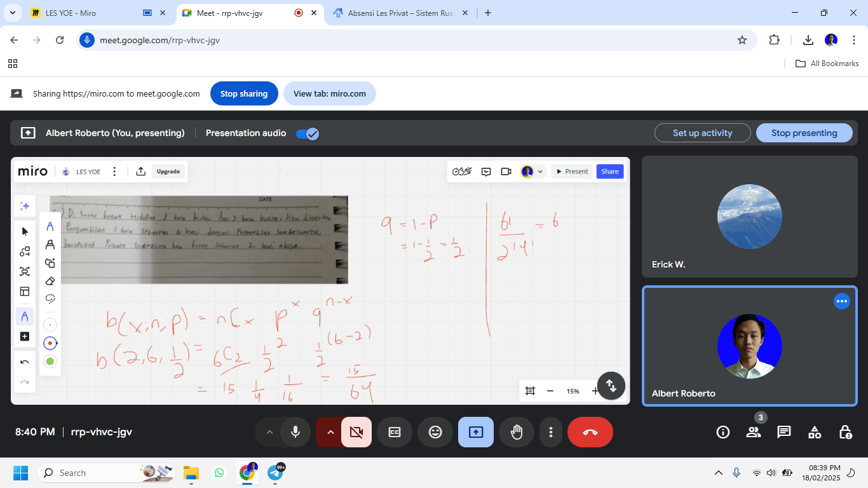Open Meet meeting details info icon
868x488 pixels.
(x=723, y=432)
